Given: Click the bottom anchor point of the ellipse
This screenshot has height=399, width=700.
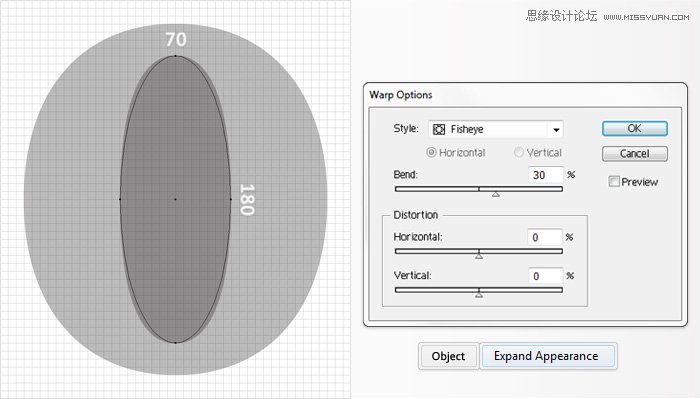Looking at the screenshot, I should click(x=175, y=343).
